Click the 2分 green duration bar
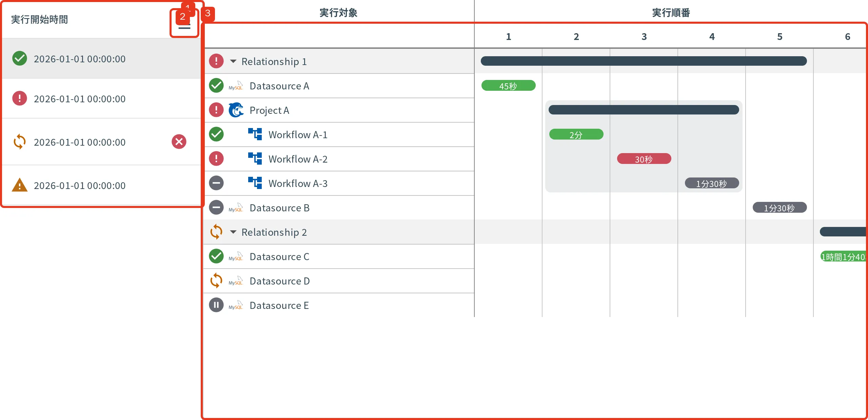 point(576,134)
